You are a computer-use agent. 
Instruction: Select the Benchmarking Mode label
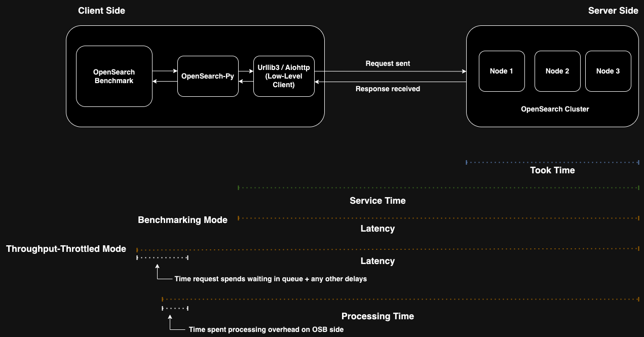tap(182, 220)
